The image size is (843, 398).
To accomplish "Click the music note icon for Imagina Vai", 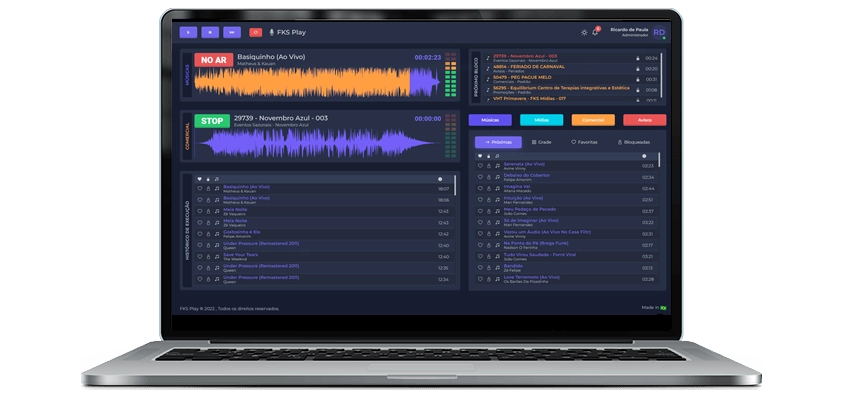I will 497,188.
